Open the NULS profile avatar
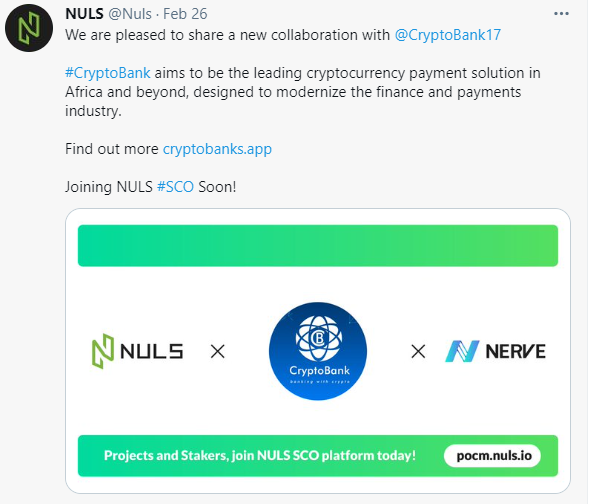 29,28
